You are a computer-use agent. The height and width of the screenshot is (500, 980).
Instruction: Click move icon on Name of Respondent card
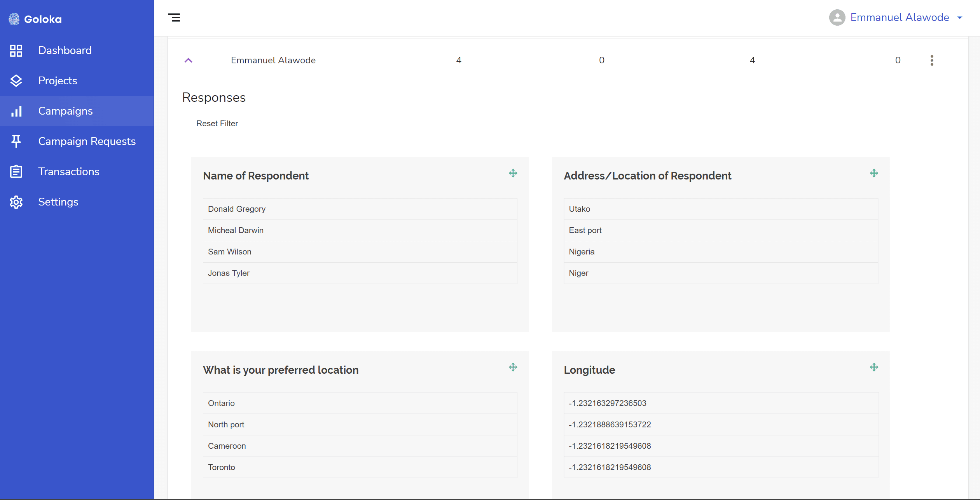(x=513, y=173)
